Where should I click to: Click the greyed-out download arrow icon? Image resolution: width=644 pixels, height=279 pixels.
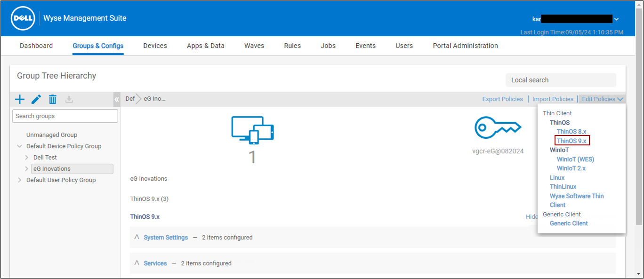69,99
